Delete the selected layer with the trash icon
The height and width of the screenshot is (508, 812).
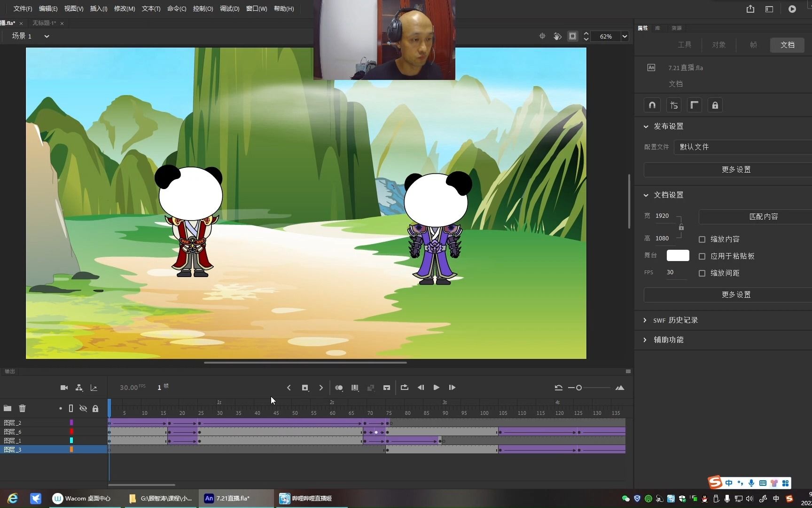[x=22, y=408]
